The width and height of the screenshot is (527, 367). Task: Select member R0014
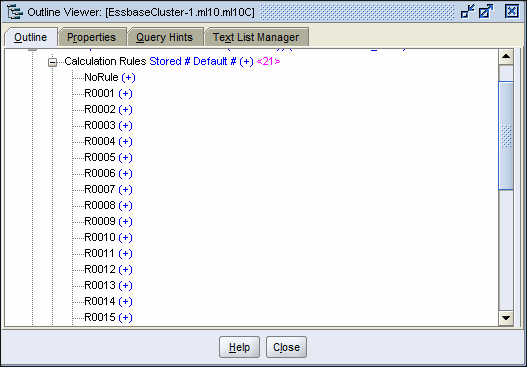(108, 301)
